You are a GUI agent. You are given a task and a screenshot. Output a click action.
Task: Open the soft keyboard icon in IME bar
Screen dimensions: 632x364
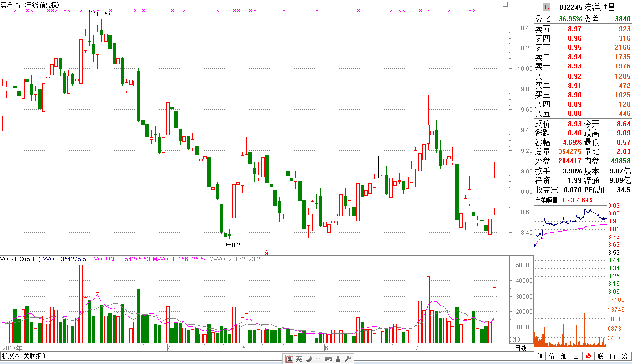[x=328, y=359]
